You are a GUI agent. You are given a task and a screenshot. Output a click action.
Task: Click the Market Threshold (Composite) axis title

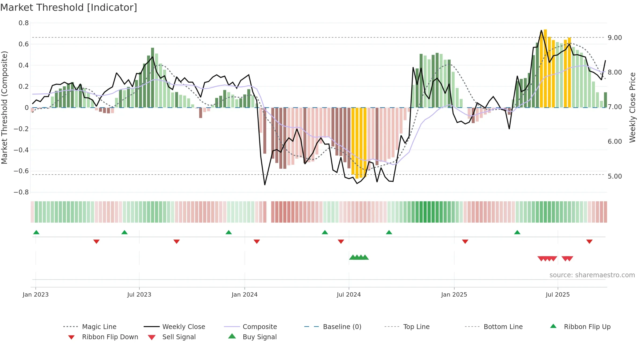tap(4, 107)
